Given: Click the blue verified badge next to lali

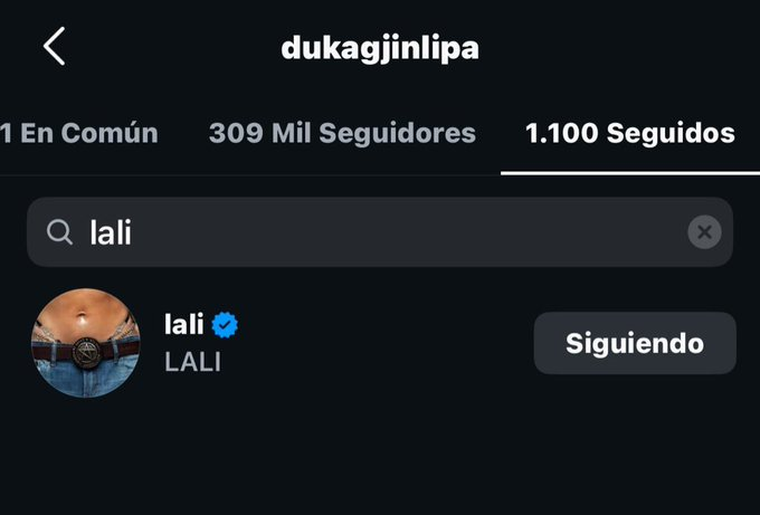Looking at the screenshot, I should point(225,324).
